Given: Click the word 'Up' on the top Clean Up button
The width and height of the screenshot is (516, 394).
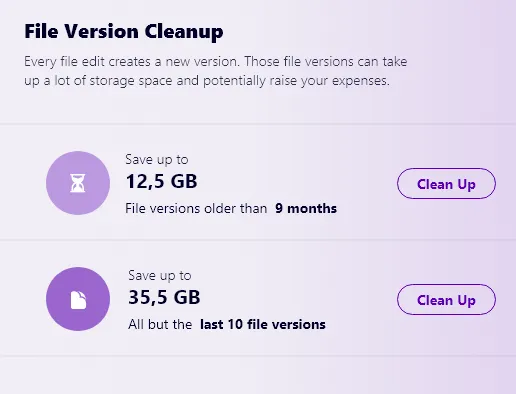Looking at the screenshot, I should pyautogui.click(x=466, y=184).
